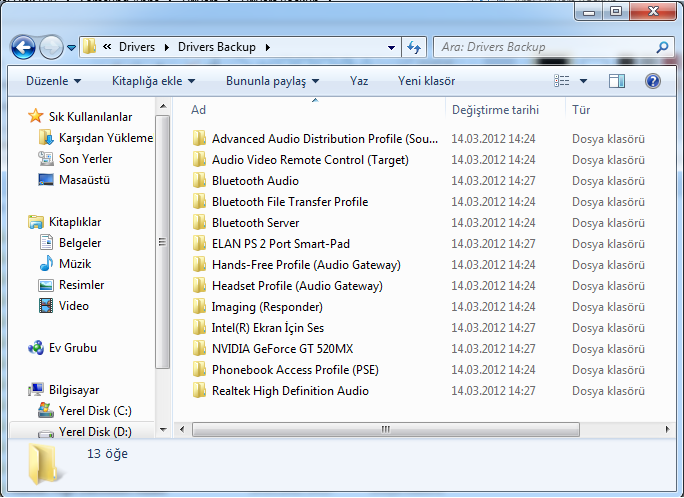Select Hands-Free Profile (Audio Gateway) folder icon
The height and width of the screenshot is (498, 684).
[199, 264]
